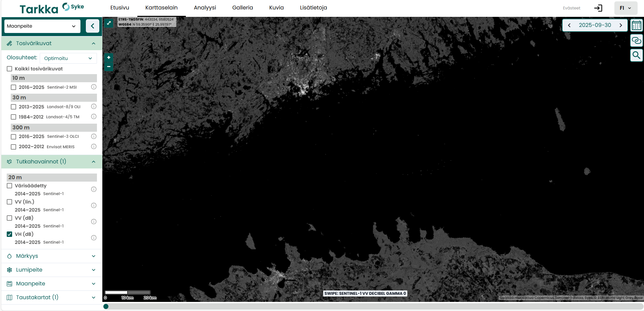Enable Kaikki tosivärikuvat checkbox
The image size is (644, 311).
point(9,69)
